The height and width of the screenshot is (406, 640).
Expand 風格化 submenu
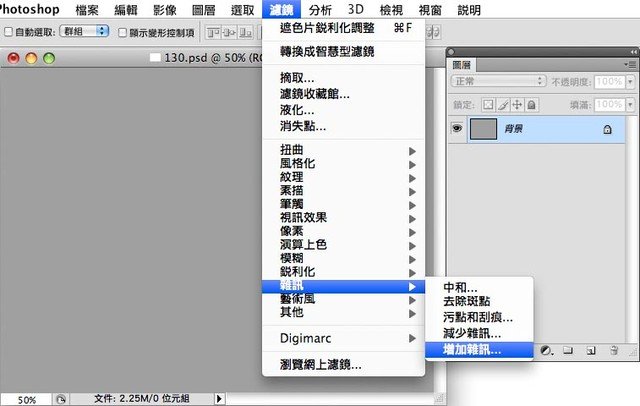[343, 164]
